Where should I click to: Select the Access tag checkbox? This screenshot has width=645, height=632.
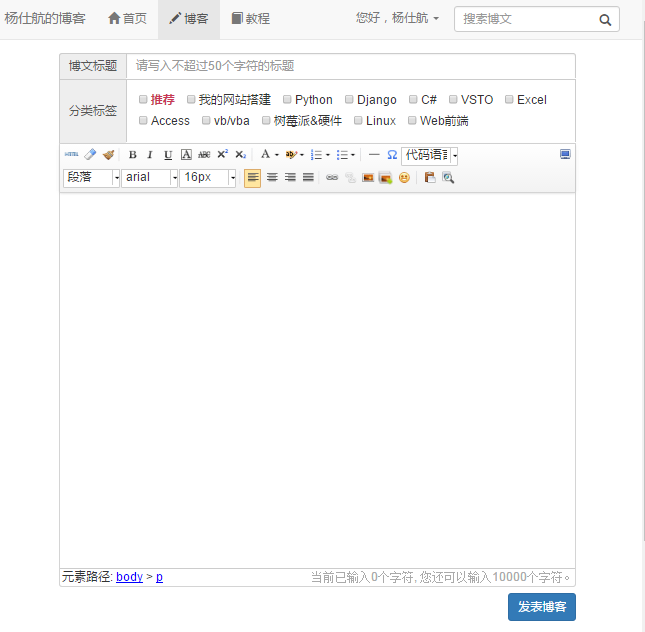[x=143, y=120]
